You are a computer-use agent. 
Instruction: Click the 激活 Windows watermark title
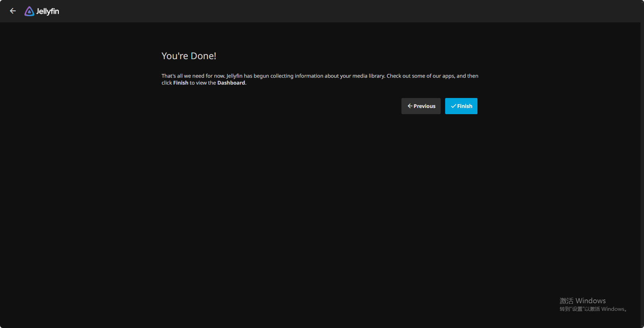point(582,301)
